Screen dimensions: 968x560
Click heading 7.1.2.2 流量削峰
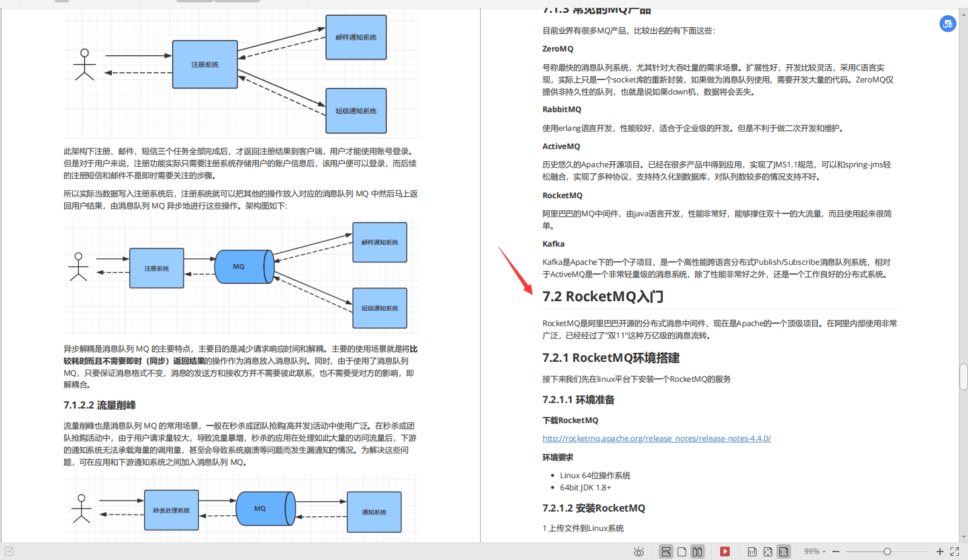99,405
